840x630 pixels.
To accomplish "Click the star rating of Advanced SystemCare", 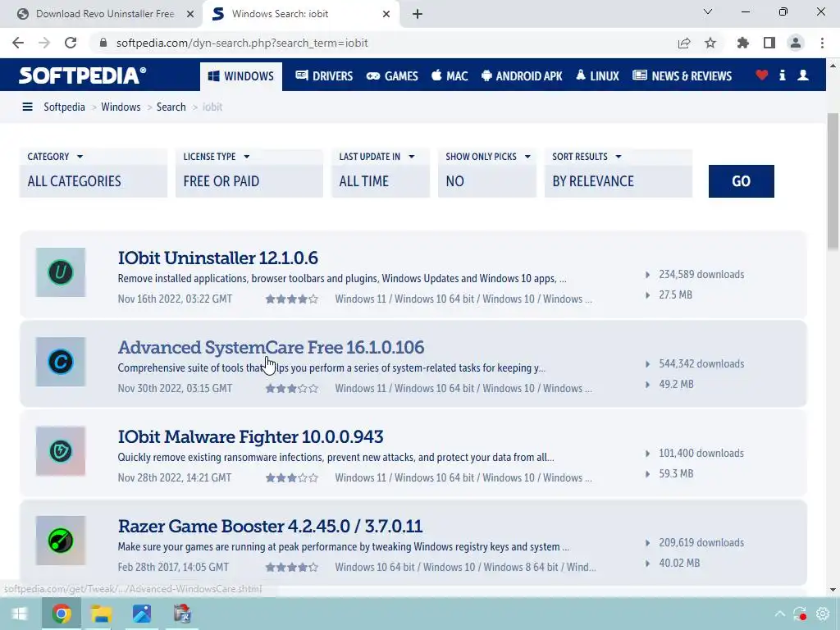I will pos(291,388).
